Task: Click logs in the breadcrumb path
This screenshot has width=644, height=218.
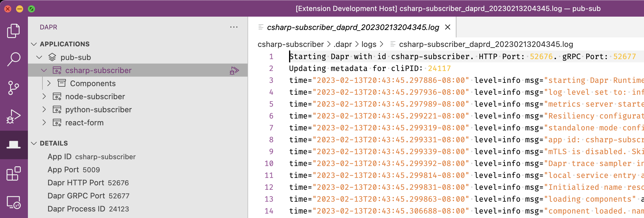Action: (x=369, y=44)
